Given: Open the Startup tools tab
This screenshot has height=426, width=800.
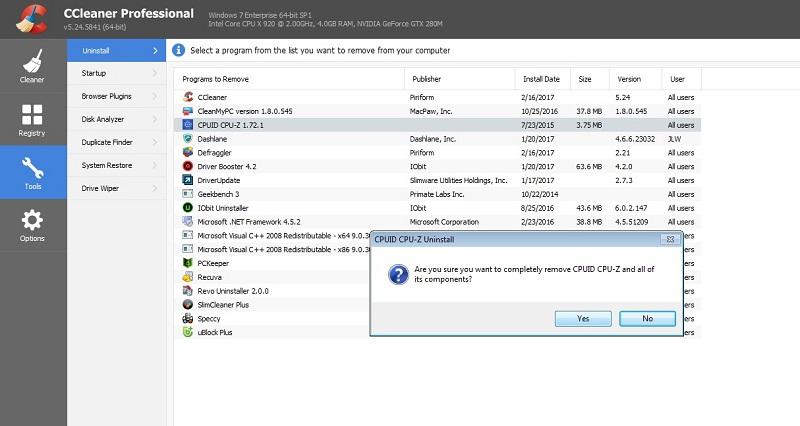Looking at the screenshot, I should tap(116, 73).
